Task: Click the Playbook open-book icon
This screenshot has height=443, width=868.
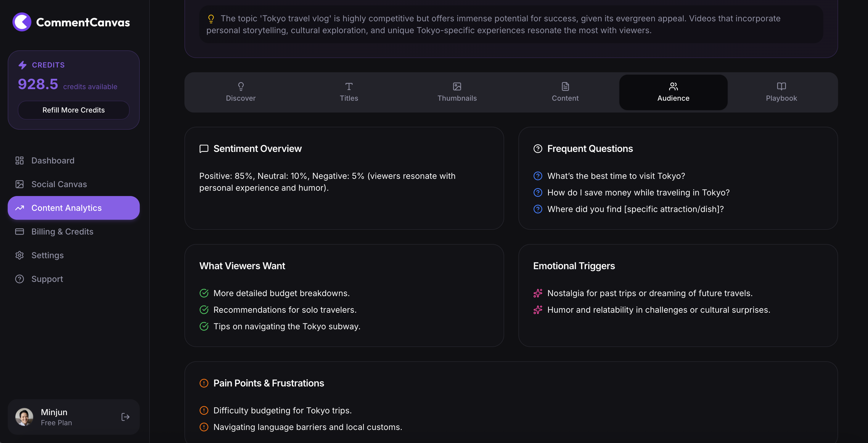Action: tap(781, 87)
